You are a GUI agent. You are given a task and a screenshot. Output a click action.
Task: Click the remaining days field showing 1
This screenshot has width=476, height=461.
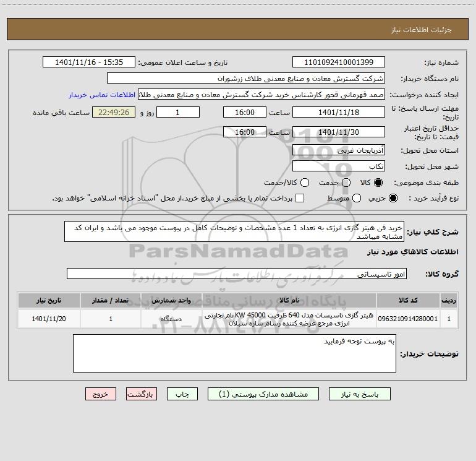[x=178, y=112]
